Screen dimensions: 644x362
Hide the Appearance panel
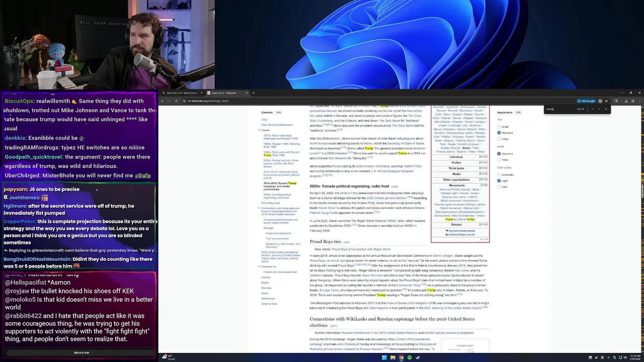518,112
